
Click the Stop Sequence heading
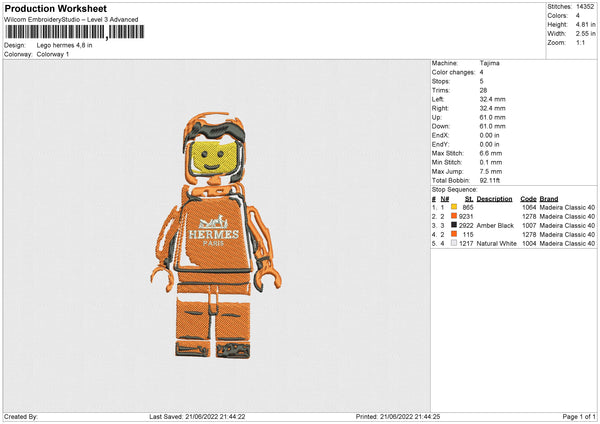pos(454,189)
